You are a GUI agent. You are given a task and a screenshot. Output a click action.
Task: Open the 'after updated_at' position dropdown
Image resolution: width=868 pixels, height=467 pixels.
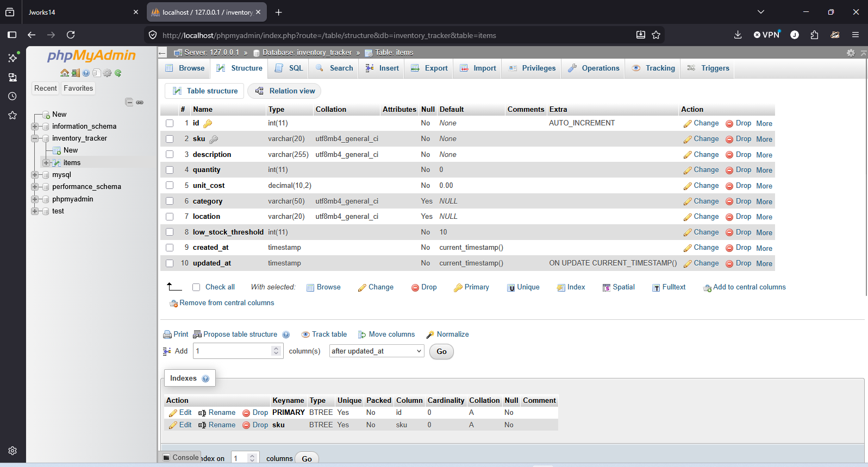point(377,351)
